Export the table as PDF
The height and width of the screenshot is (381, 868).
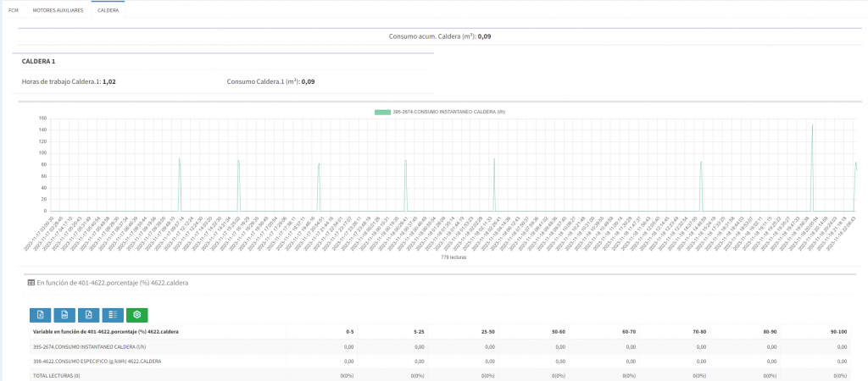tap(88, 315)
